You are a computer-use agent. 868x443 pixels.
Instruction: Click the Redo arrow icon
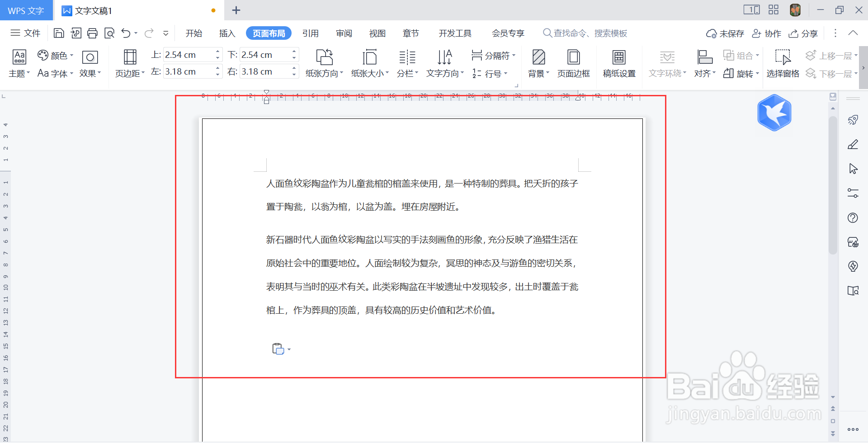tap(149, 33)
